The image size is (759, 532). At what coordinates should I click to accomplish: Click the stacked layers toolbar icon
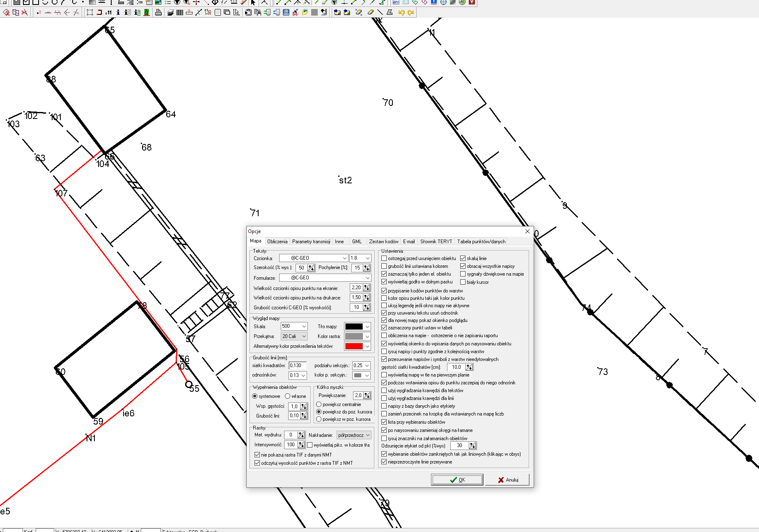pos(170,12)
